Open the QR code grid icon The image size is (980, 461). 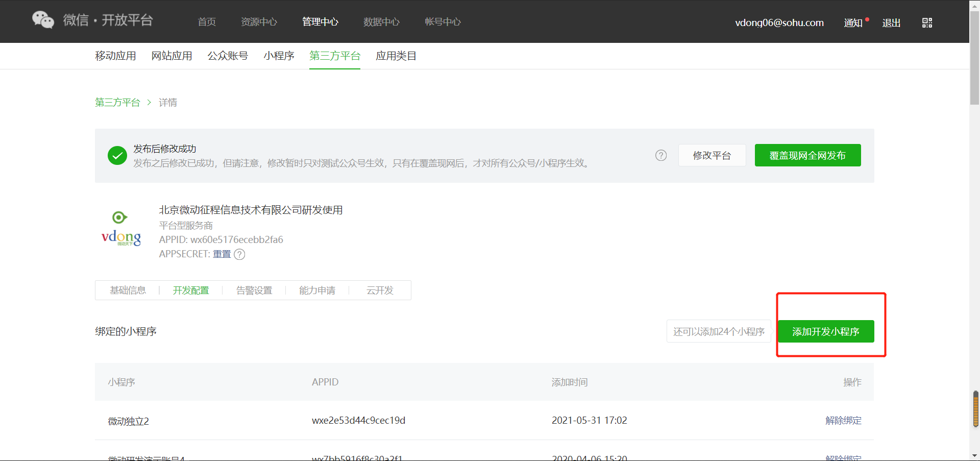(927, 22)
